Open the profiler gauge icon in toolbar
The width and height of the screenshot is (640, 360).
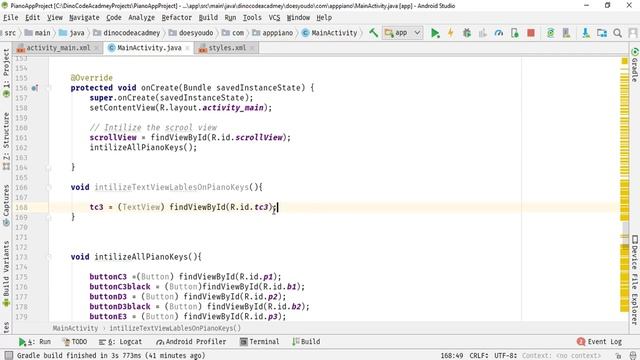(x=498, y=33)
